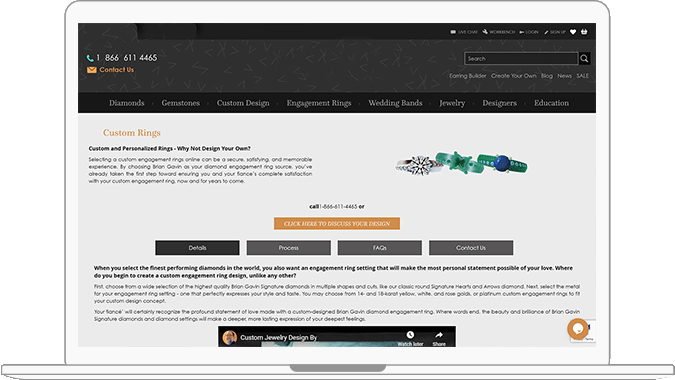Screen dimensions: 675x380
Task: Click the orange Contact Us link
Action: point(117,70)
